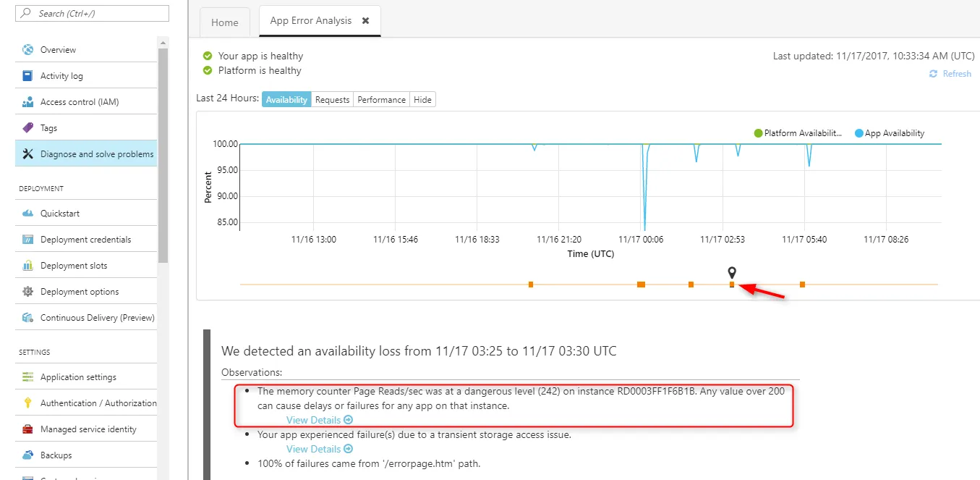Expand View Details for storage access issue
The height and width of the screenshot is (480, 980).
click(319, 449)
